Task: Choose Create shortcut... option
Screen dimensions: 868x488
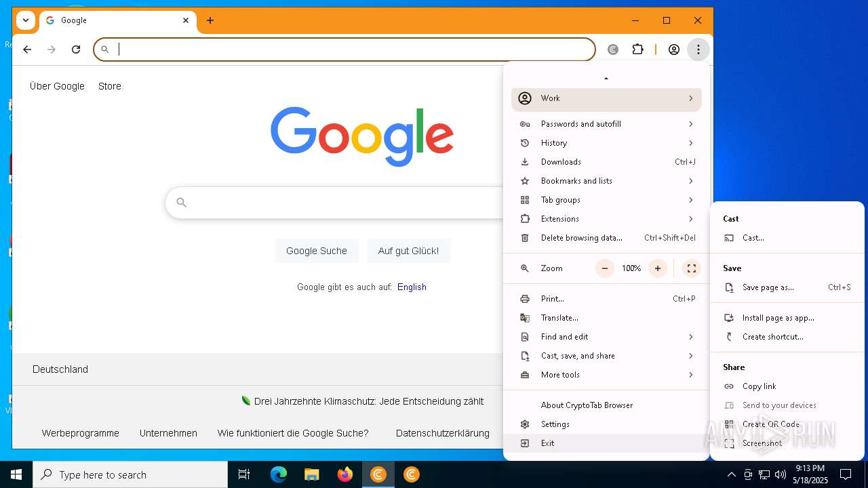Action: click(787, 337)
